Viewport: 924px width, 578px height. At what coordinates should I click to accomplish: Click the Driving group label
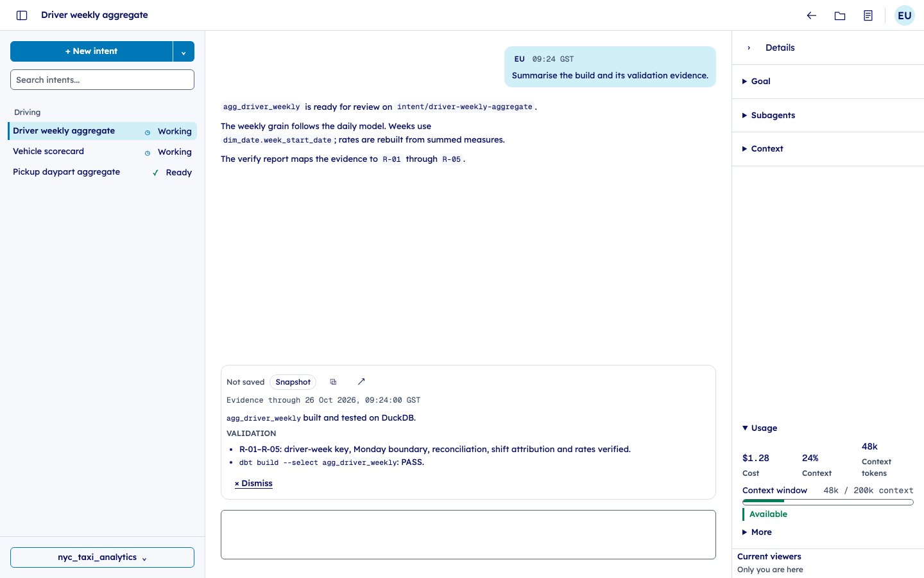tap(28, 112)
